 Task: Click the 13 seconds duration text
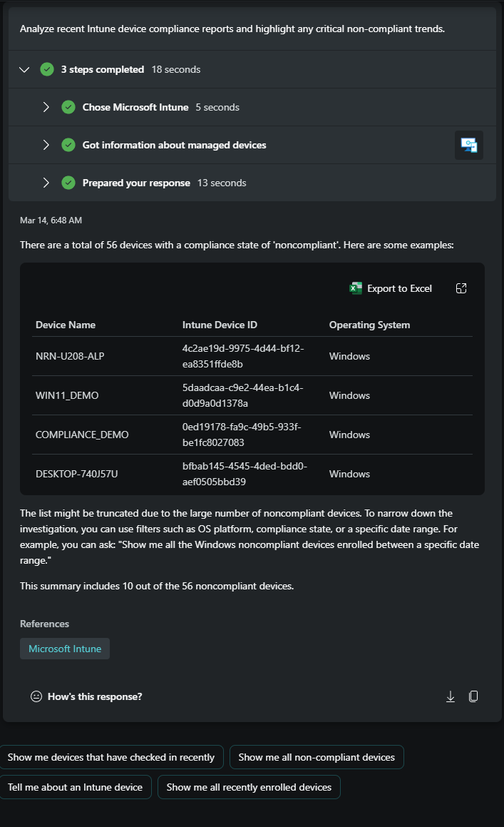click(x=222, y=183)
